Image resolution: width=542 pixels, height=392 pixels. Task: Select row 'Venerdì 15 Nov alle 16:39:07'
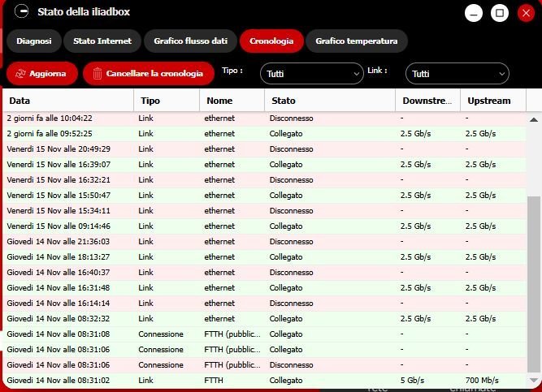pyautogui.click(x=264, y=165)
